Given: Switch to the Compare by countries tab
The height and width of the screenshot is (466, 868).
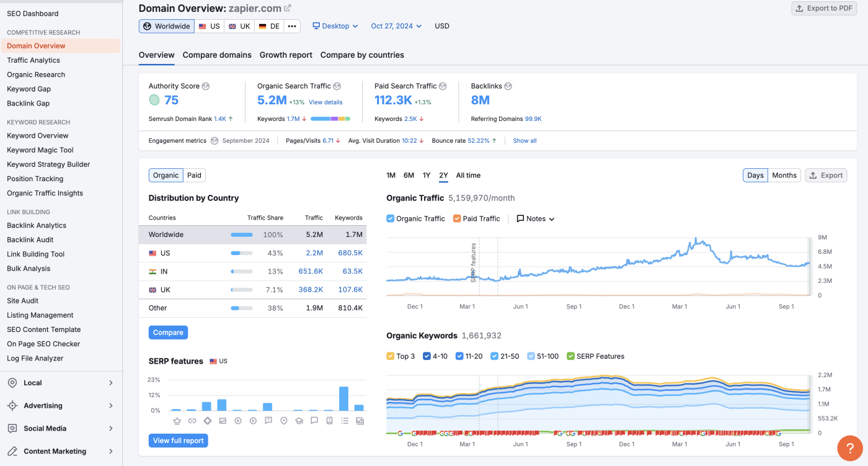Looking at the screenshot, I should [x=362, y=55].
